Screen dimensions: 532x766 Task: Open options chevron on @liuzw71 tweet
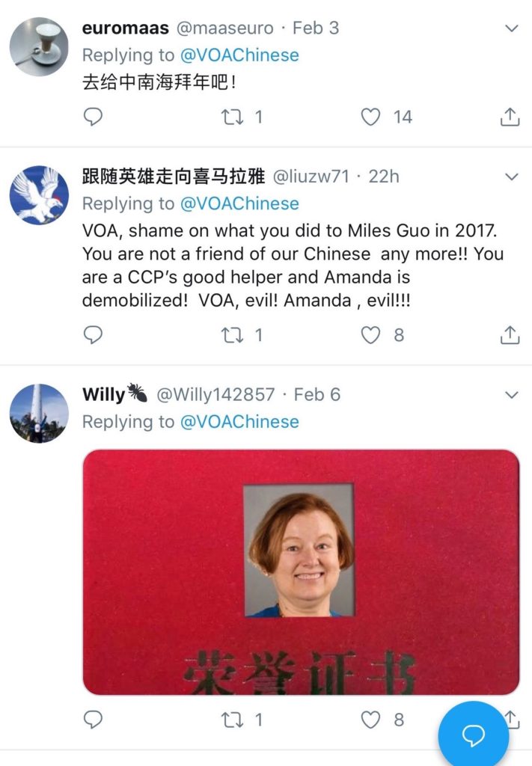[x=511, y=177]
